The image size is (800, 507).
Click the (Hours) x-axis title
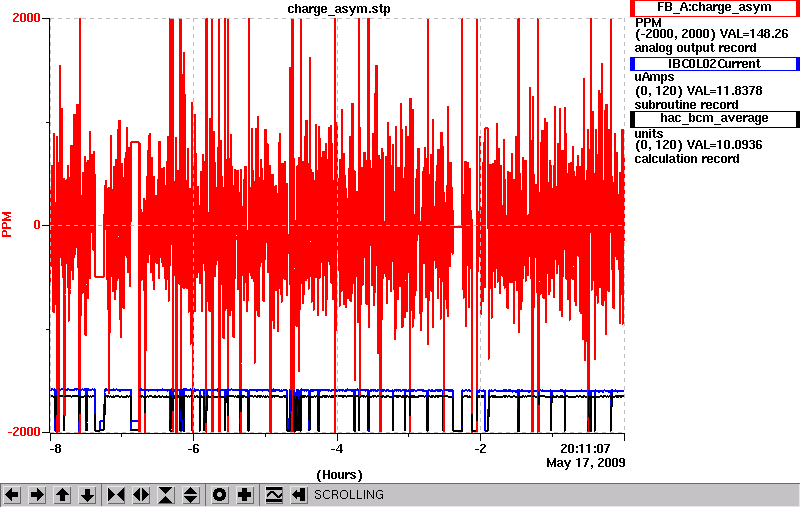[x=339, y=475]
